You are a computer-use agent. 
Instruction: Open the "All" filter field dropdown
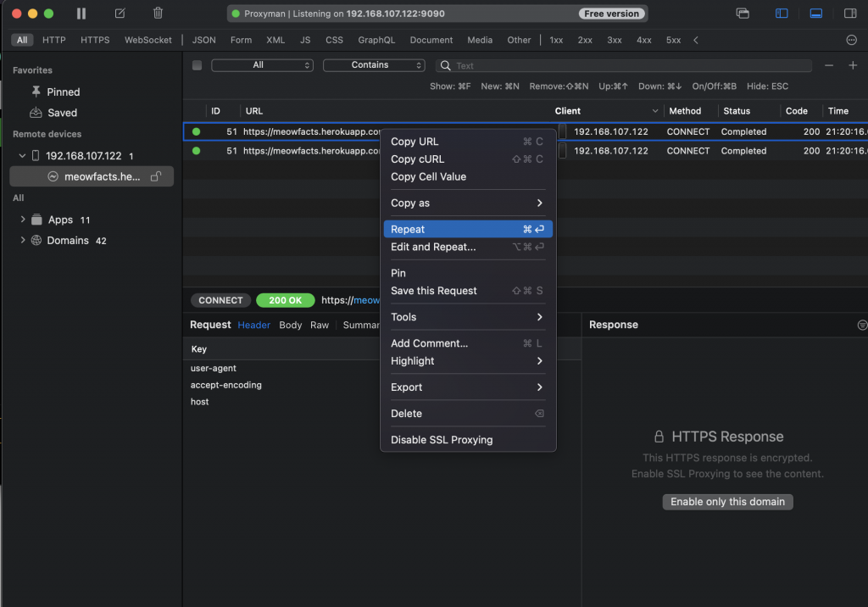point(262,65)
